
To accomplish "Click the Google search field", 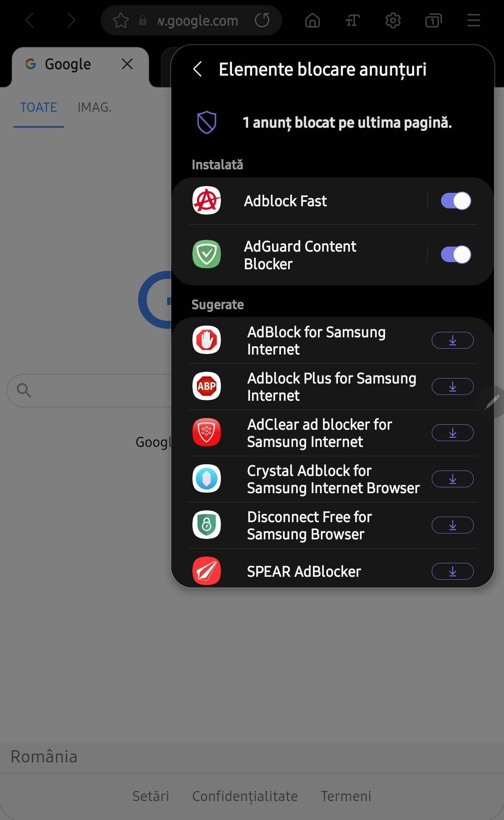I will pos(97,391).
